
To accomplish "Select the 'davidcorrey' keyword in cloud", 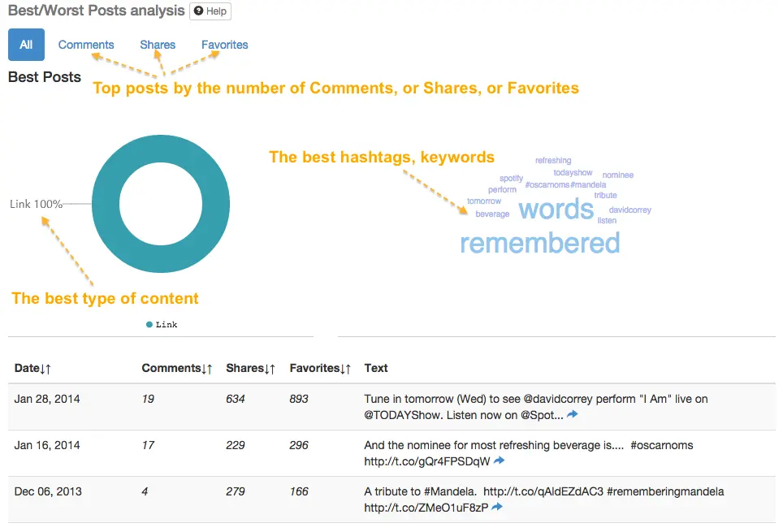I will tap(630, 210).
